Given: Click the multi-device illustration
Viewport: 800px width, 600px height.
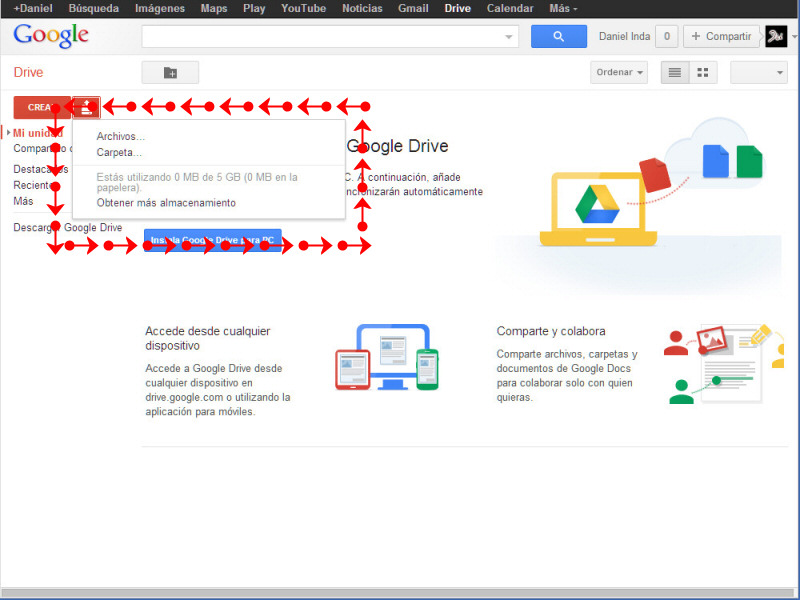Looking at the screenshot, I should (387, 357).
